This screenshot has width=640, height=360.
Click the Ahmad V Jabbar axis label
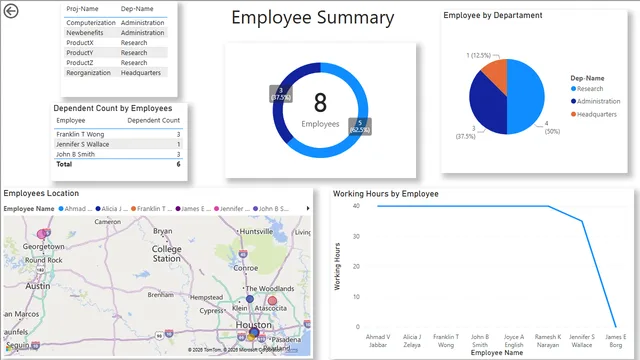pos(378,341)
